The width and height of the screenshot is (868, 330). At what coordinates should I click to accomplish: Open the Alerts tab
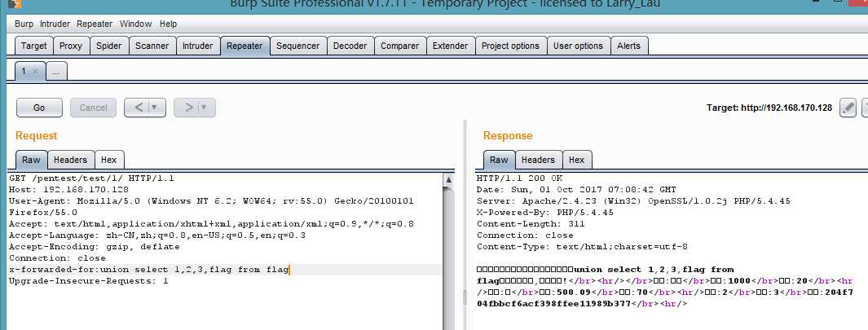629,46
